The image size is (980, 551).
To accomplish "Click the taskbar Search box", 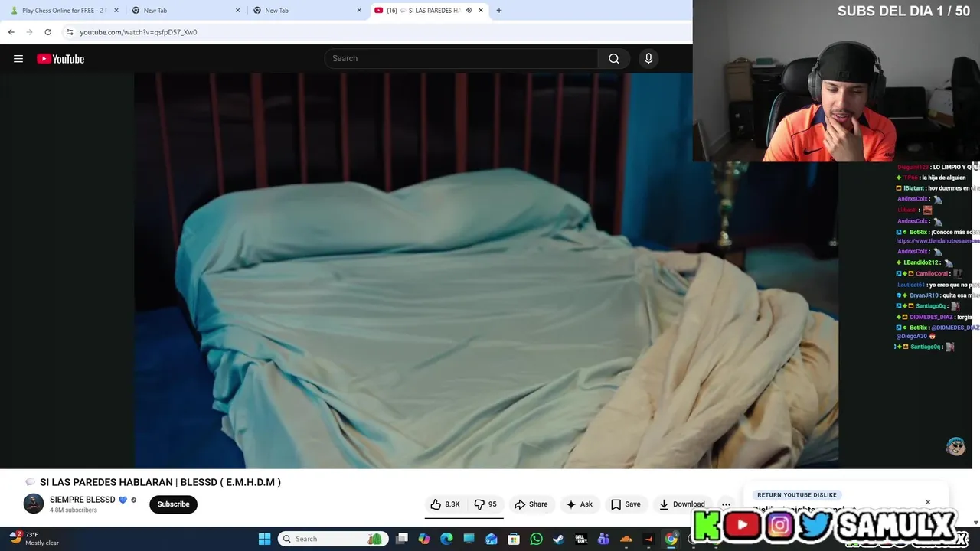I will coord(333,539).
